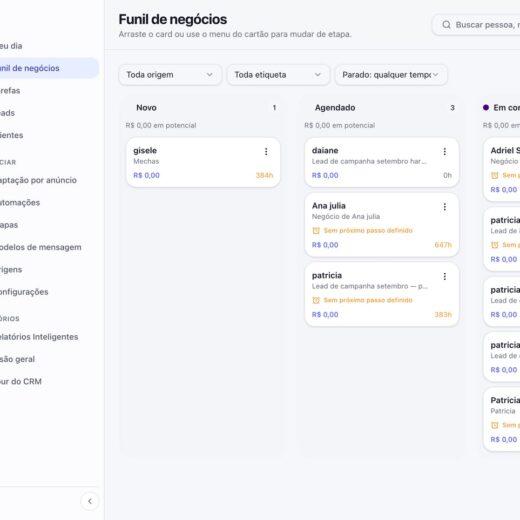Viewport: 520px width, 520px height.
Task: Open the Adriel deal card
Action: pos(502,170)
